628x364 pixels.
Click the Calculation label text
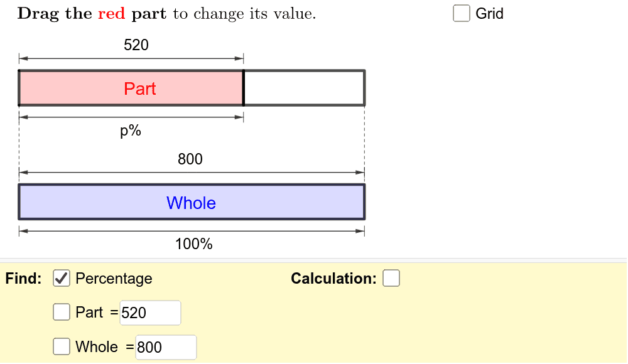tap(333, 278)
